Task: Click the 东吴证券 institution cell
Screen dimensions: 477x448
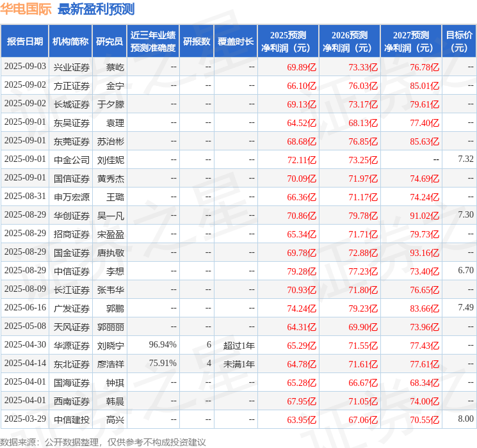Action: tap(72, 123)
